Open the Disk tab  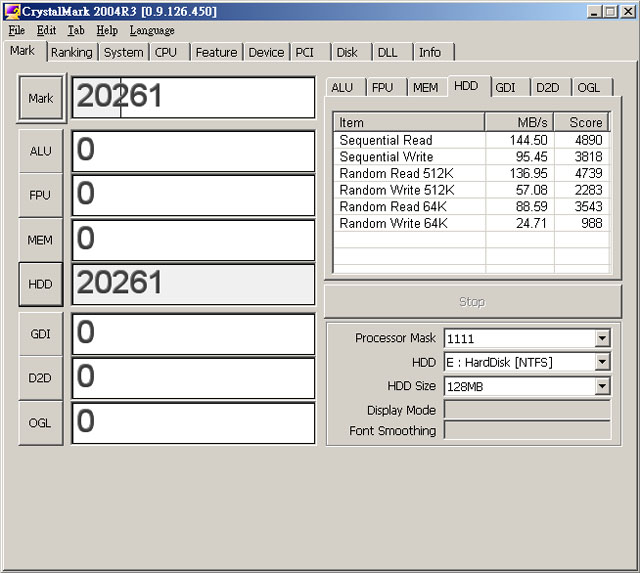coord(347,52)
